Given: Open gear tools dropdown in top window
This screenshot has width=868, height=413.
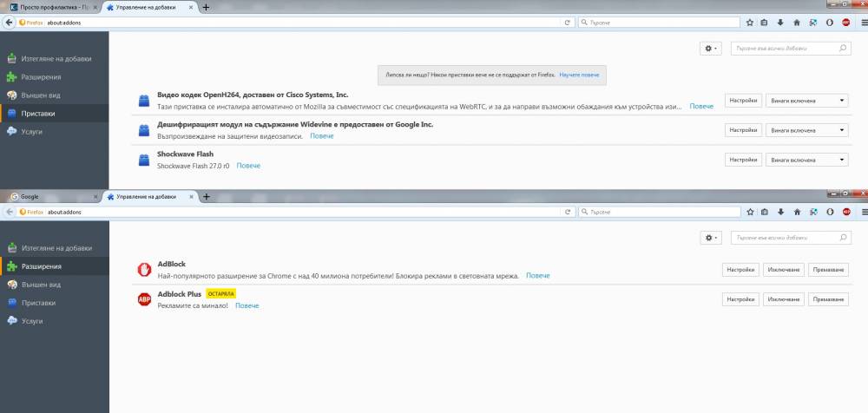Looking at the screenshot, I should (710, 49).
